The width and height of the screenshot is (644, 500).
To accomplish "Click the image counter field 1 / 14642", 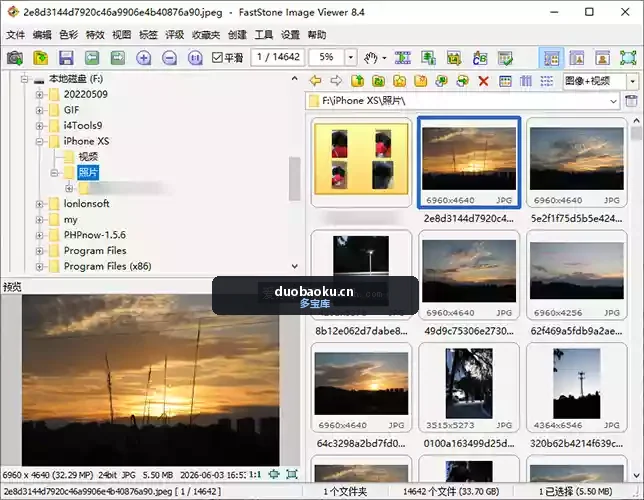I will click(278, 57).
